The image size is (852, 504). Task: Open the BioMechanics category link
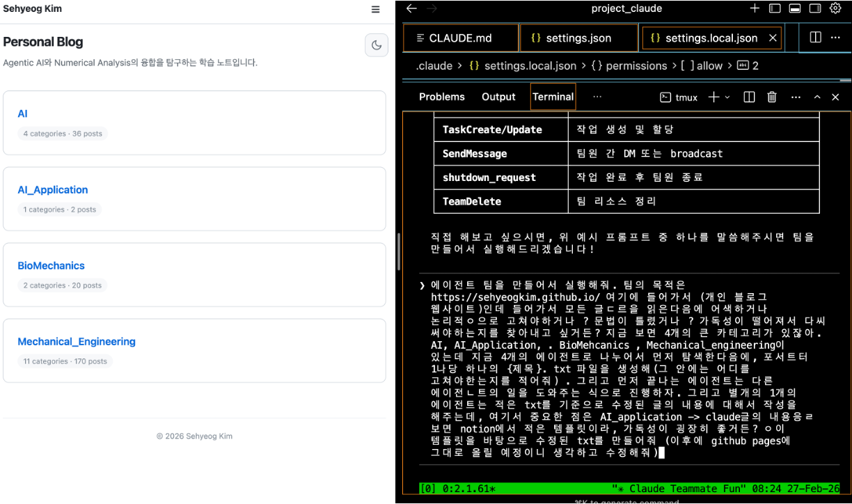(x=52, y=265)
